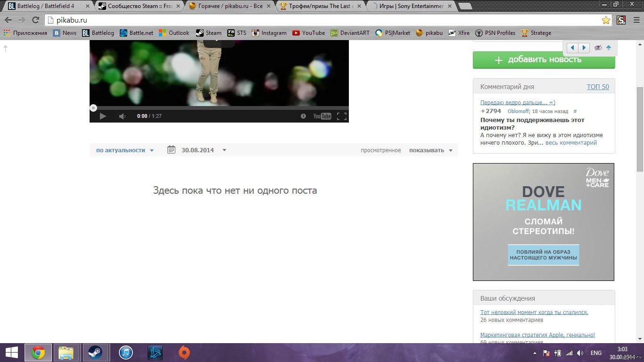
Task: Open Приложения apps bookmark
Action: point(25,33)
